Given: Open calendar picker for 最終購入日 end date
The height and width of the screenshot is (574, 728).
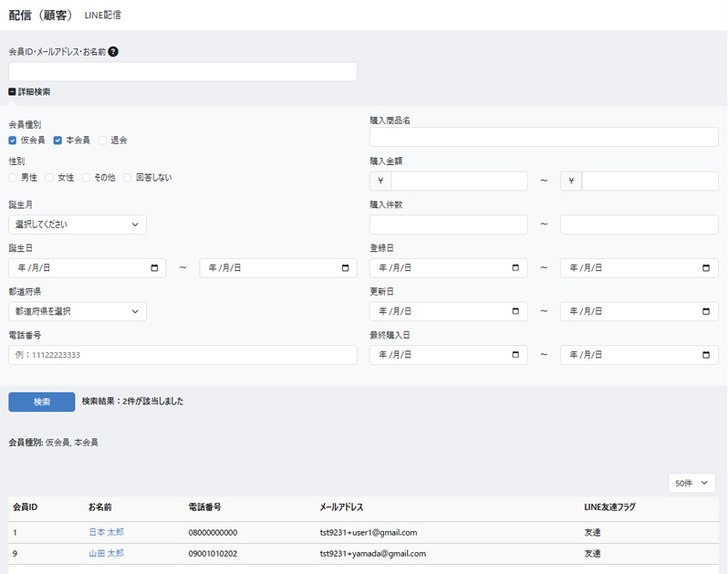Looking at the screenshot, I should (706, 355).
